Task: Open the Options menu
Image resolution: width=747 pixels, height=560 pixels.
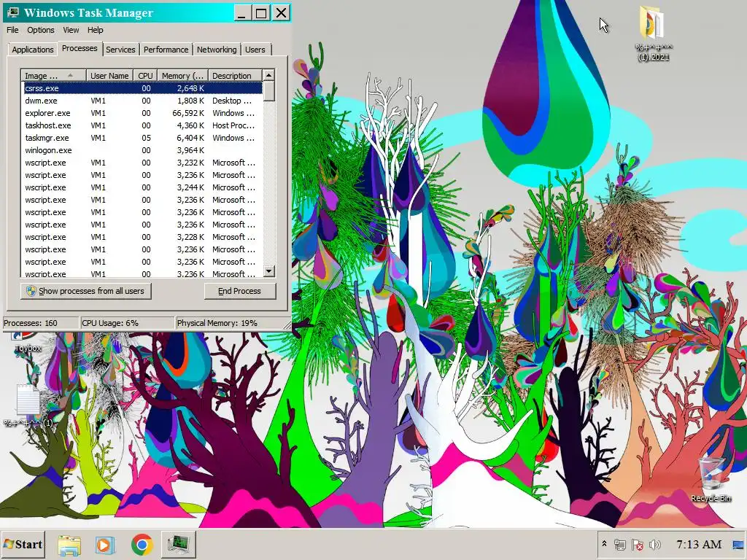Action: pyautogui.click(x=41, y=30)
